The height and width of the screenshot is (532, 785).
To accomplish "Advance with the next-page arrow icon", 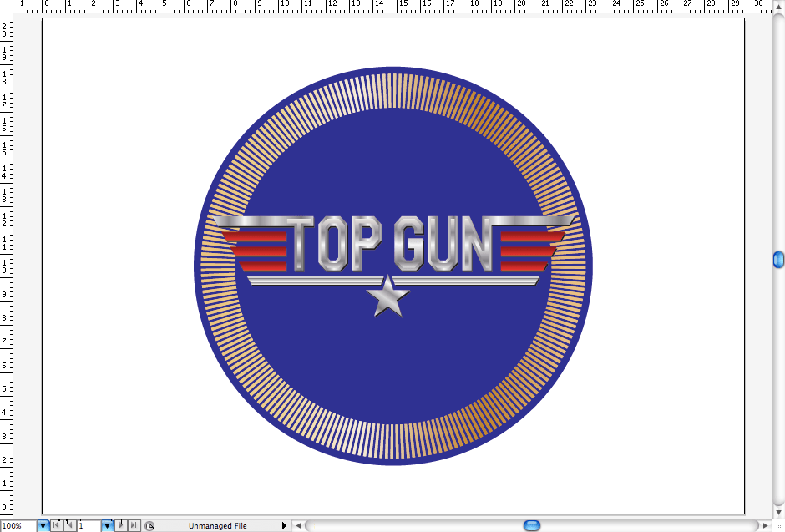I will 120,525.
